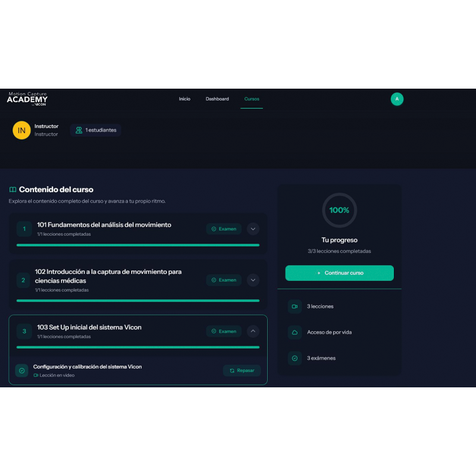The image size is (476, 476).
Task: Go to the Inicio tab
Action: [184, 99]
